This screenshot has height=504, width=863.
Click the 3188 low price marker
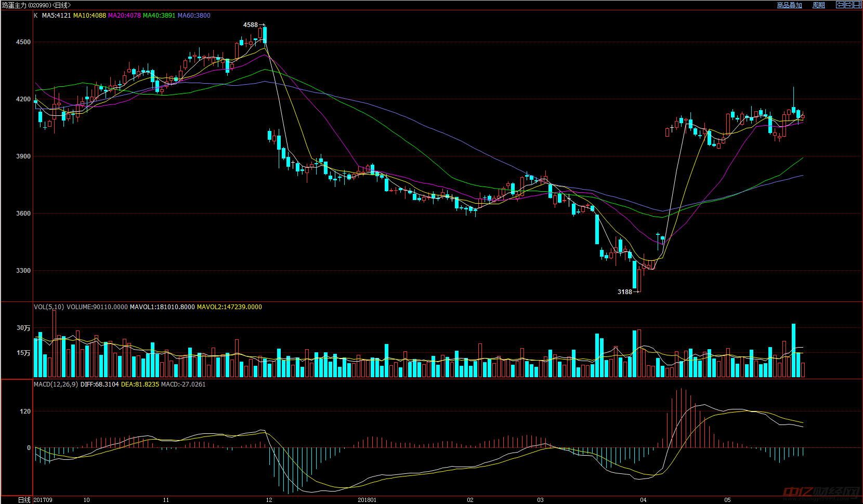(x=624, y=292)
